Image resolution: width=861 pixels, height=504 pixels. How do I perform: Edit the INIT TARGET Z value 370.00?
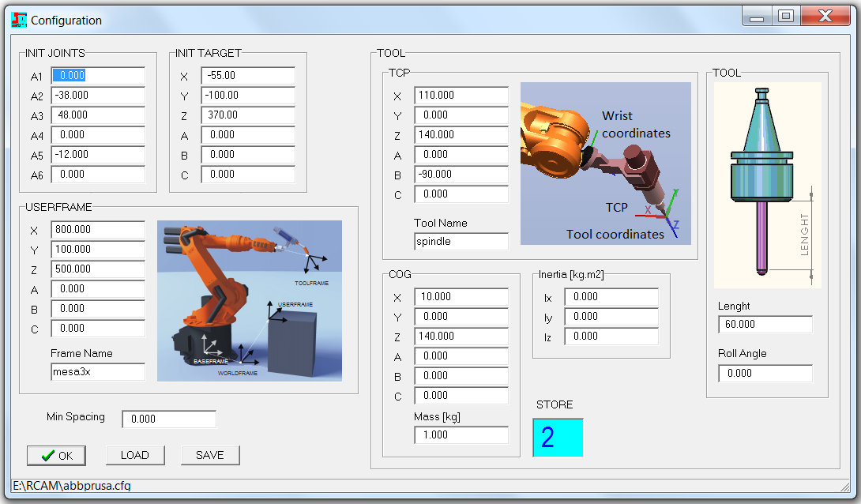pos(248,115)
